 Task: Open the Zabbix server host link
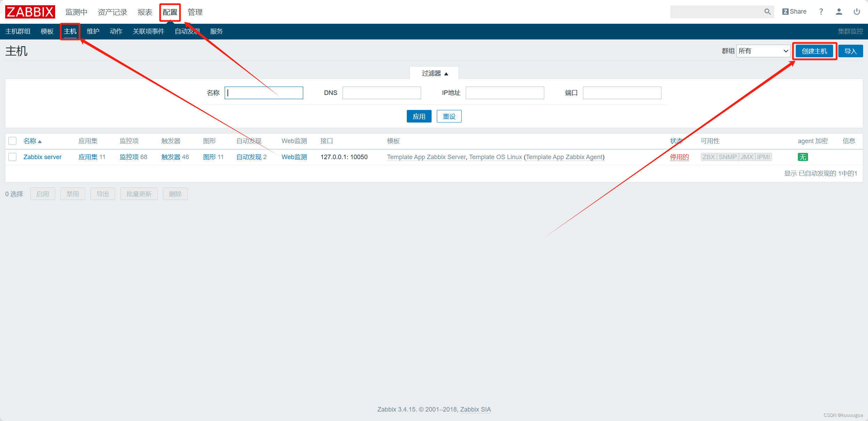(43, 157)
